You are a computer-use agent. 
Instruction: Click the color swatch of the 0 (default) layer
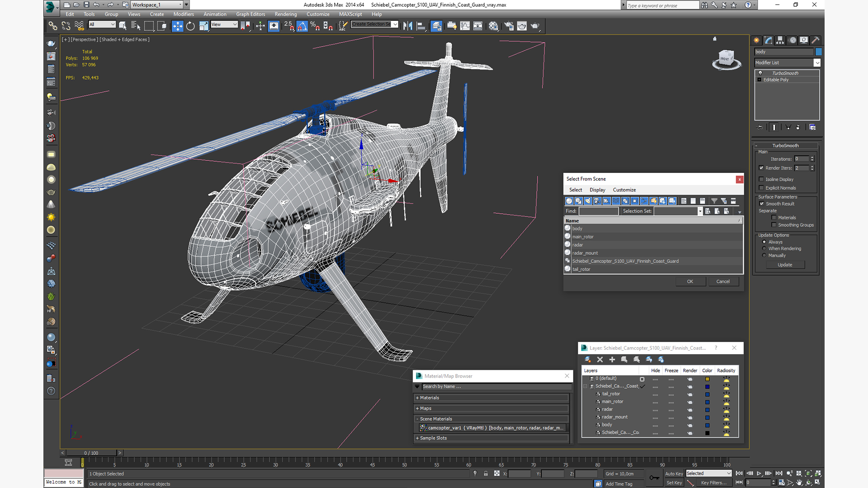pos(707,379)
